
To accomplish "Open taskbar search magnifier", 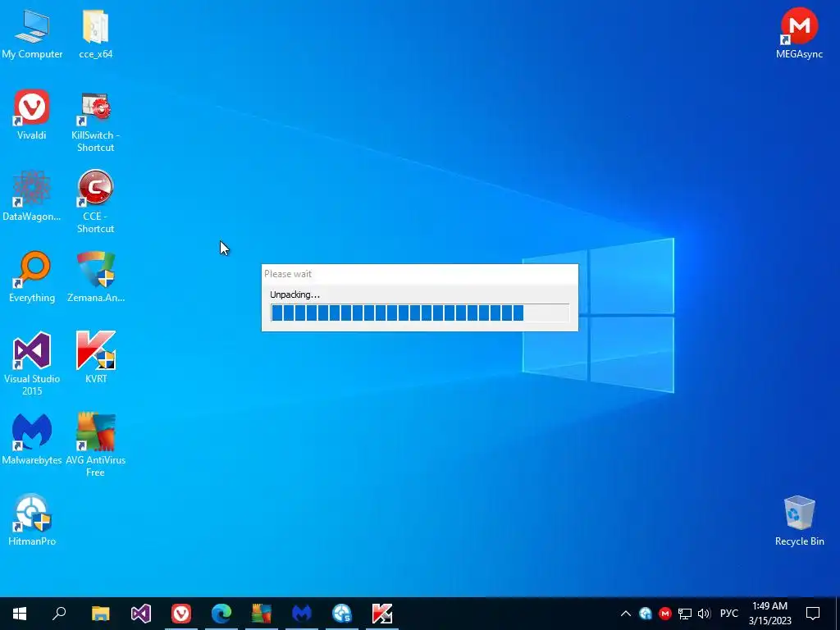I will click(x=59, y=614).
